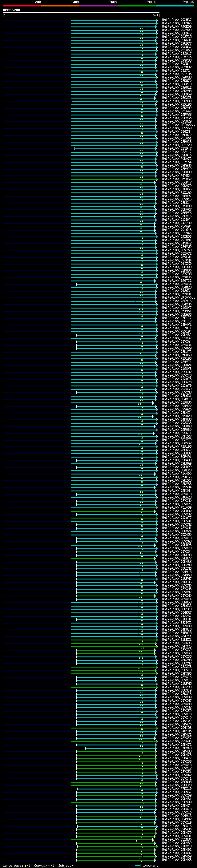Select hit UniRef100_Q5JLS6

click(177, 477)
